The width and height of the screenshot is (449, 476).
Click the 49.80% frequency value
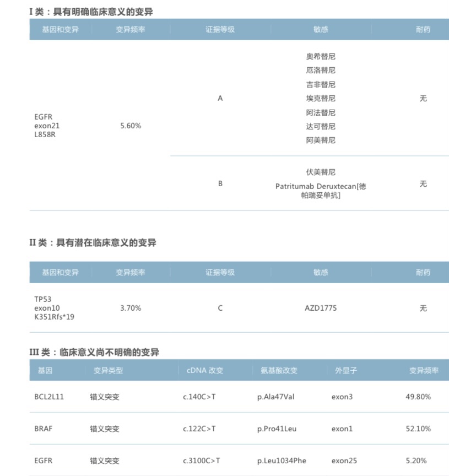click(418, 397)
